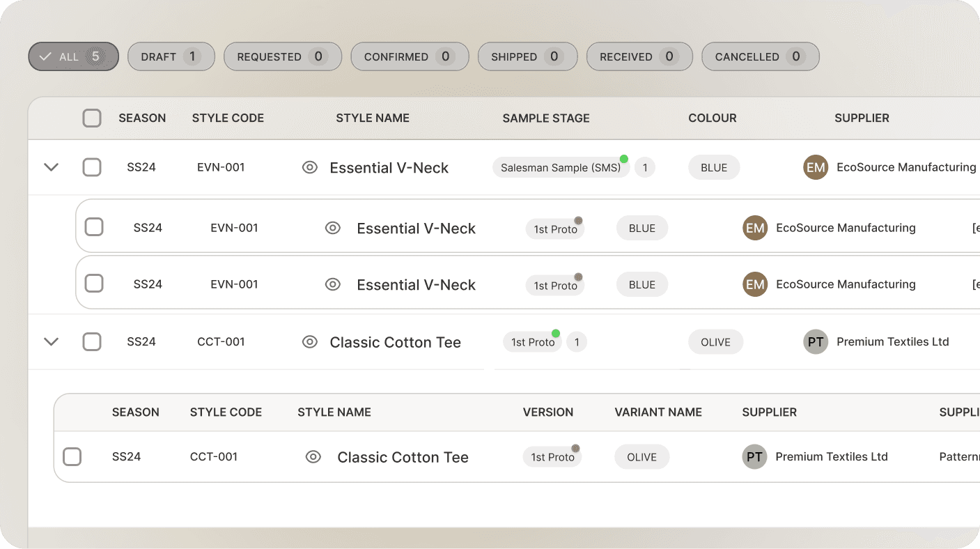Sort by COLOUR column header
Viewport: 980px width, 549px height.
click(713, 118)
